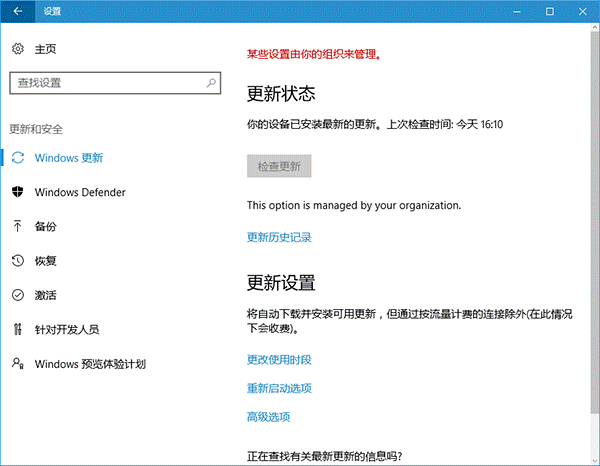This screenshot has height=466, width=600.
Task: Close the 设置 window
Action: (x=582, y=11)
